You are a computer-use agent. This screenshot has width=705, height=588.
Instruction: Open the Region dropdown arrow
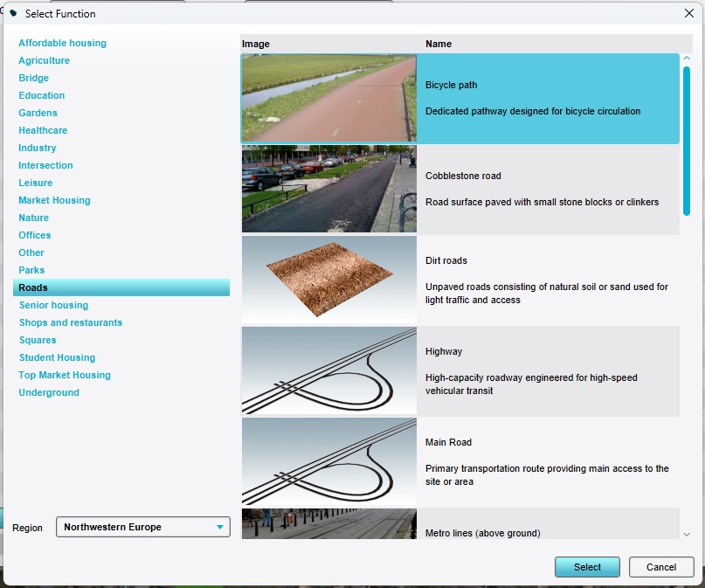220,527
